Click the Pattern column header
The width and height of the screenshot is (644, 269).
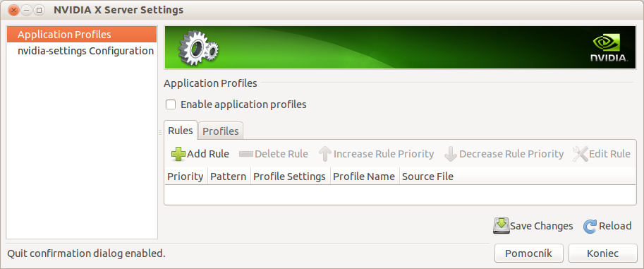pos(229,177)
